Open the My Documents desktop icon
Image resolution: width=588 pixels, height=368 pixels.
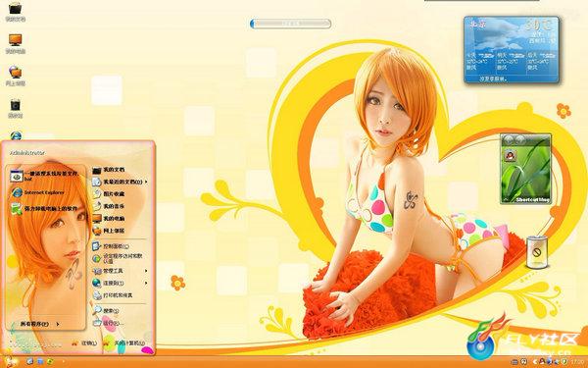point(15,11)
